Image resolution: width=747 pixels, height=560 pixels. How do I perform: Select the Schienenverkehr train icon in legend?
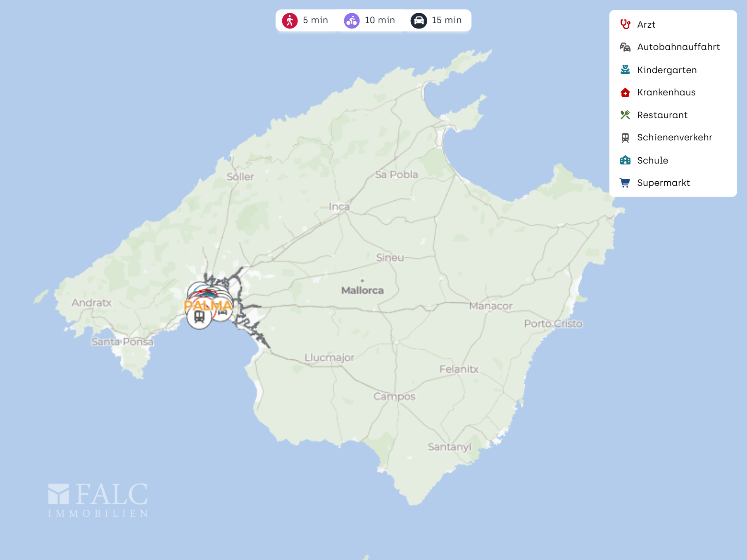point(625,138)
